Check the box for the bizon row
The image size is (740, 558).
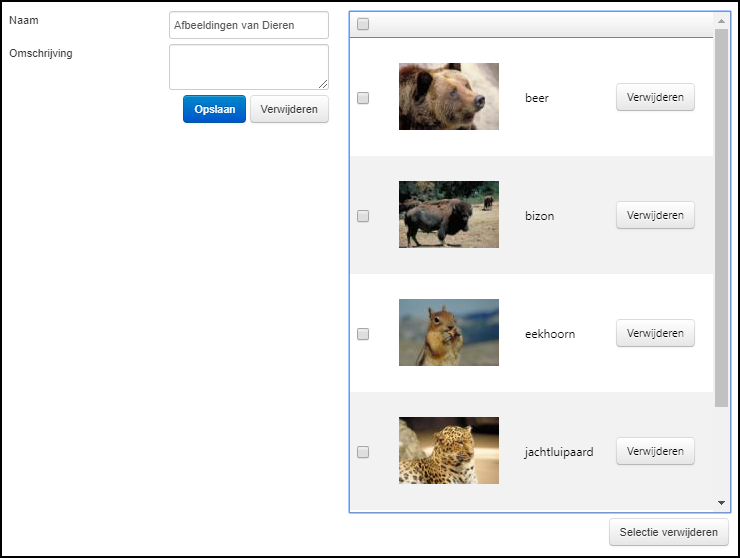click(x=363, y=216)
